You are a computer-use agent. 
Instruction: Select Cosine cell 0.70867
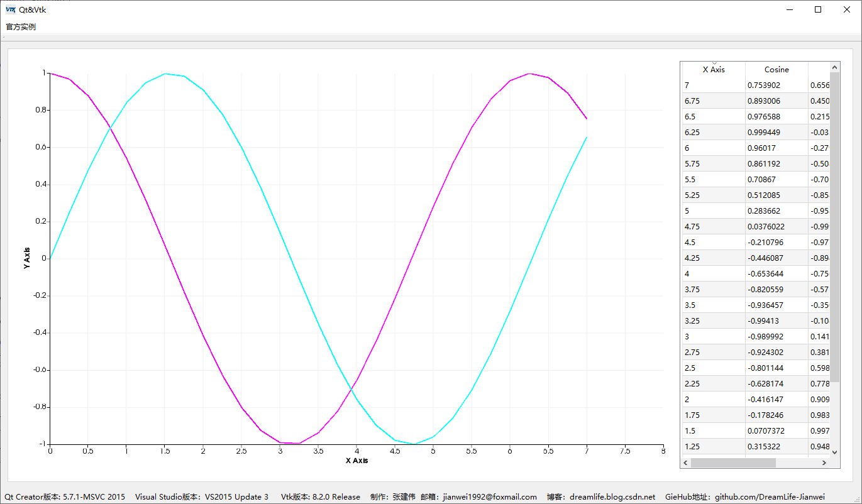tap(776, 179)
